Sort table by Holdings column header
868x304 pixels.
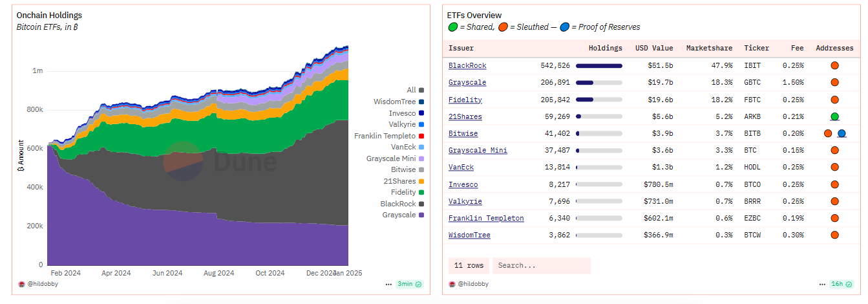606,48
